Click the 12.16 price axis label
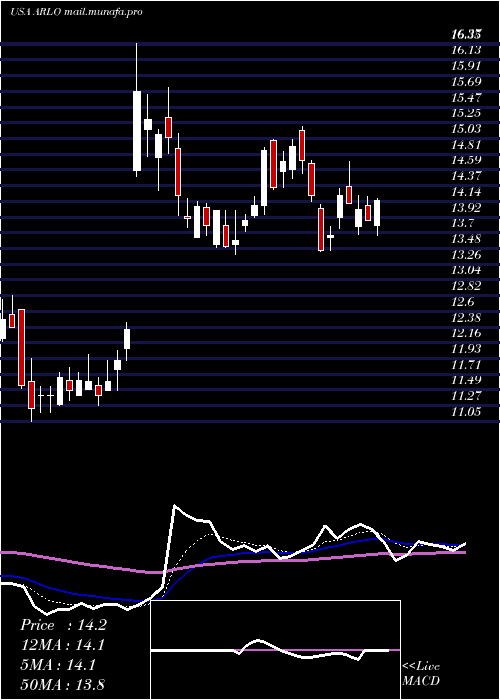The width and height of the screenshot is (500, 700). pos(467,333)
